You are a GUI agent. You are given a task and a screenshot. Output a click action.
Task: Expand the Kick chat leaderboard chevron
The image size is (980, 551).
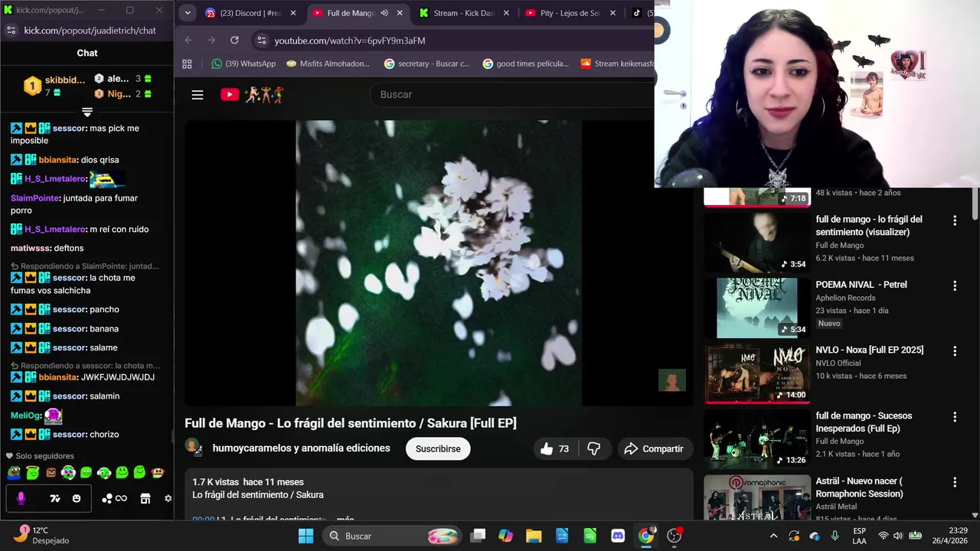pos(87,112)
